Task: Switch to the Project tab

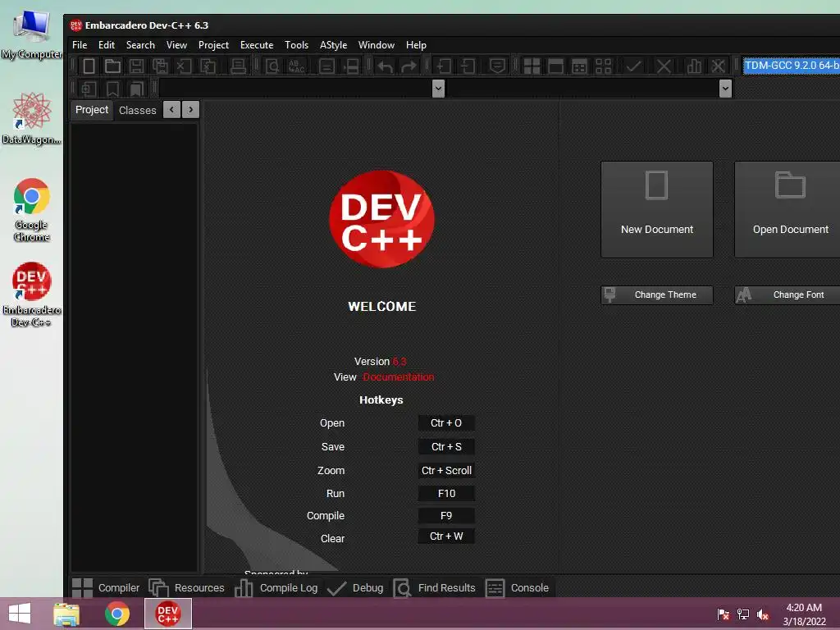Action: pos(92,110)
